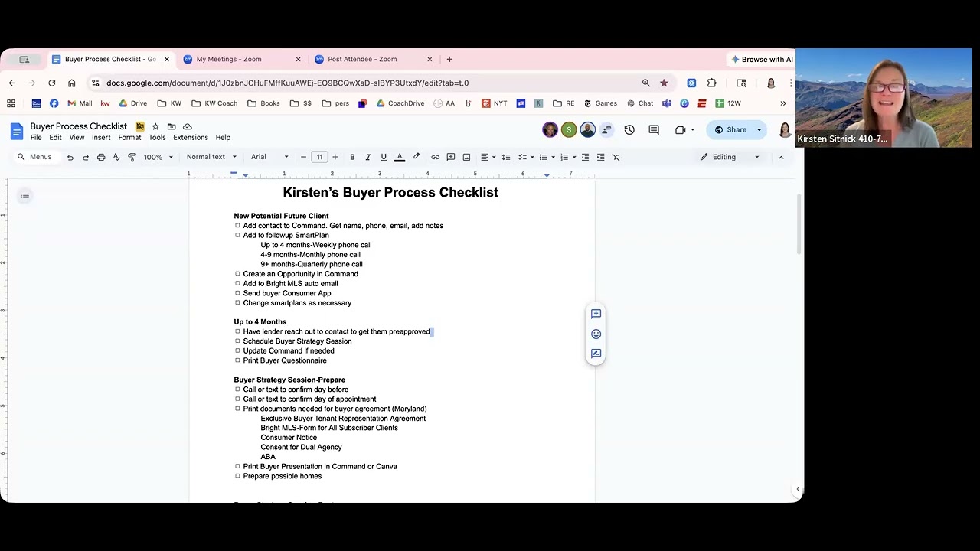Decrease indent of paragraph
Image resolution: width=980 pixels, height=551 pixels.
tap(585, 157)
